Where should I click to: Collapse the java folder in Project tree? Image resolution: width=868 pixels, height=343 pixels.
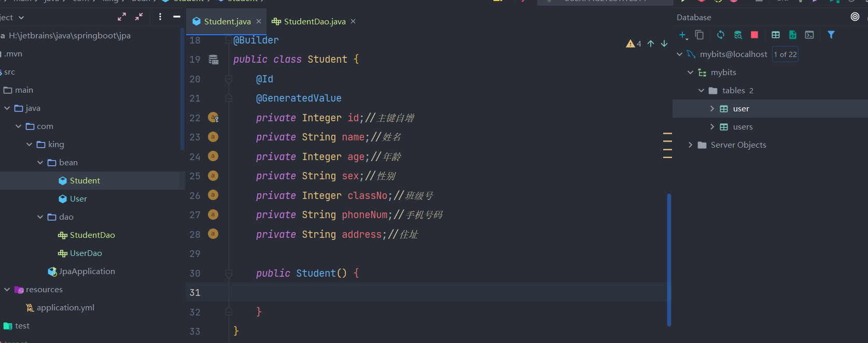tap(7, 108)
